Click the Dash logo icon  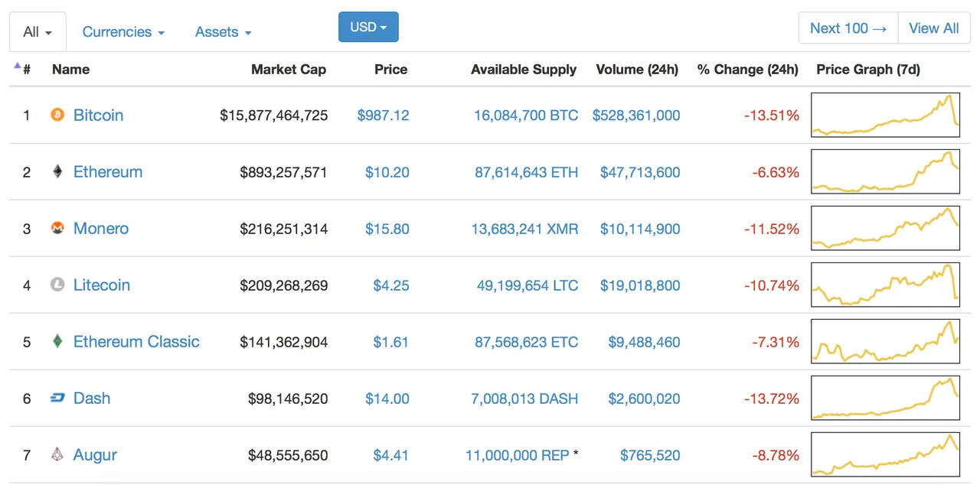pyautogui.click(x=57, y=399)
